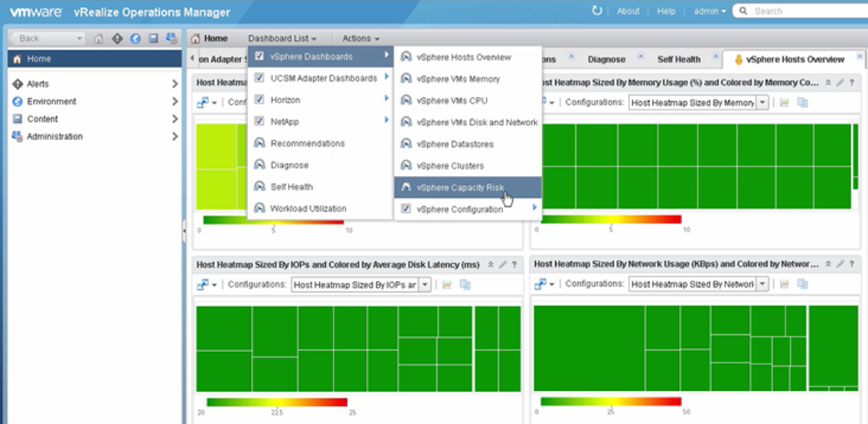Expand the Environment item in the left navigation
Image resolution: width=868 pixels, height=424 pixels.
coord(175,102)
